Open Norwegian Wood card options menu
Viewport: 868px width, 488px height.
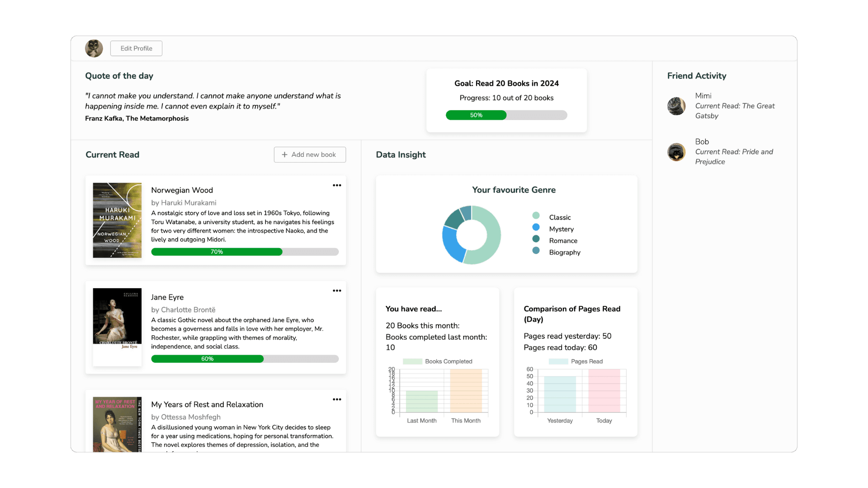tap(337, 185)
